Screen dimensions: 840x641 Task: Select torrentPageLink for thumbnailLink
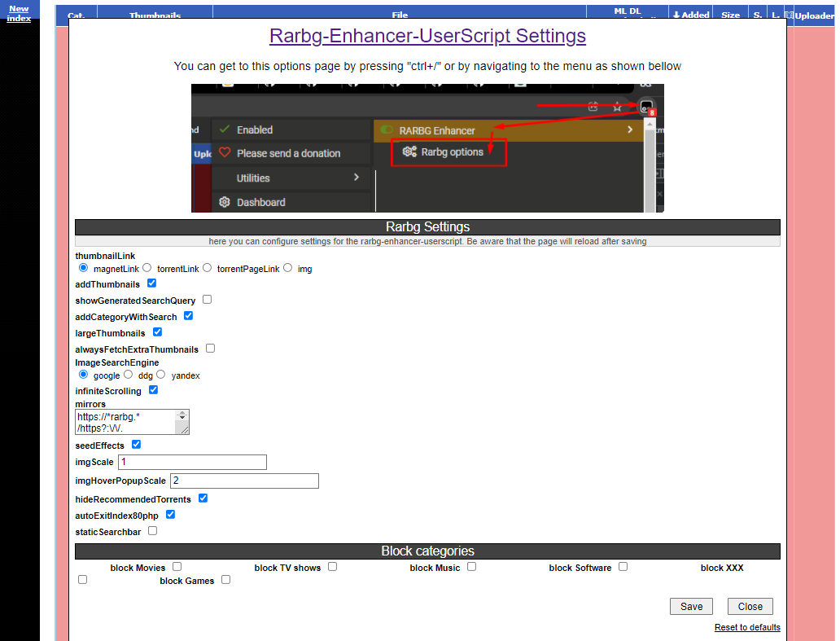208,267
